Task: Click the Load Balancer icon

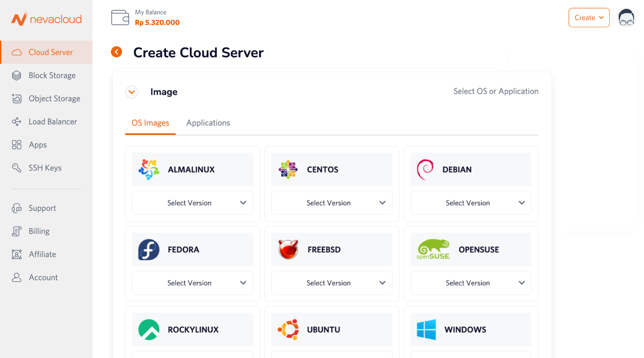Action: pos(16,121)
